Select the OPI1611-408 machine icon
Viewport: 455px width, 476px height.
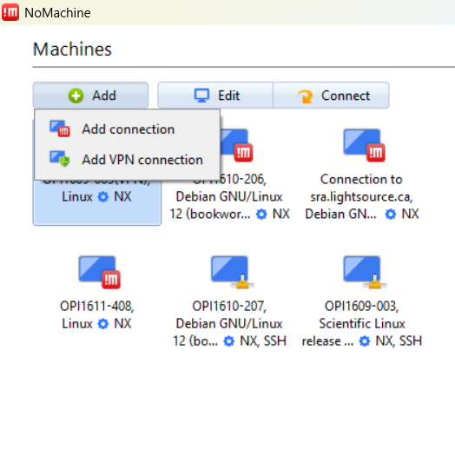(99, 272)
